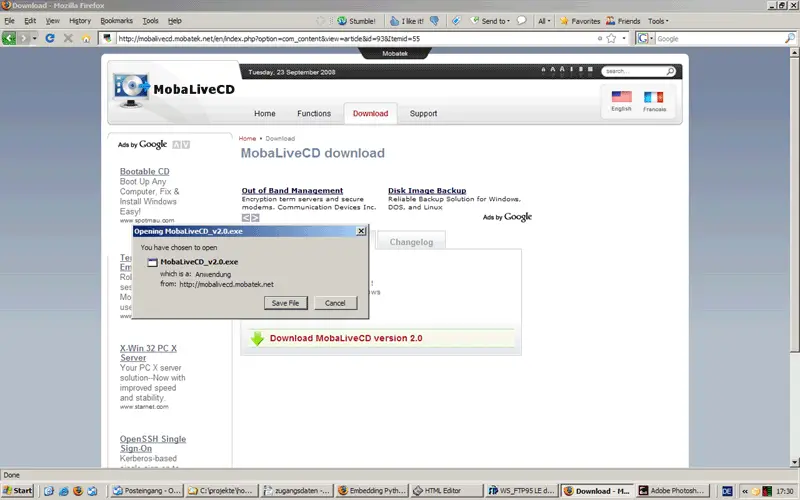Reload the page with the refresh icon
This screenshot has height=500, width=800.
tap(50, 38)
